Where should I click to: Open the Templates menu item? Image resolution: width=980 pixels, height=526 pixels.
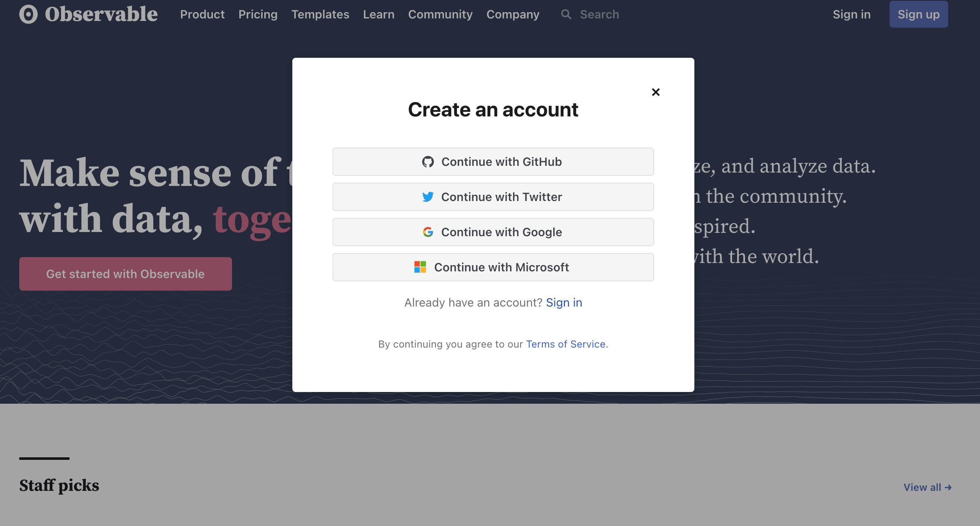(320, 15)
